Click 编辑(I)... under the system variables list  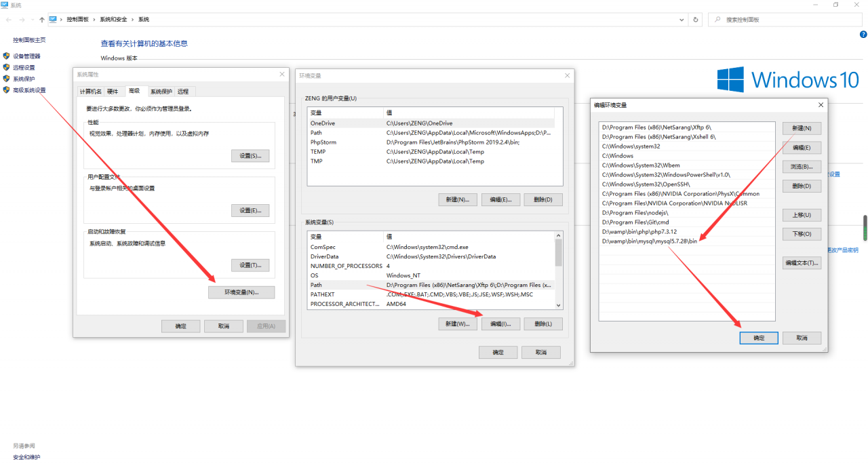500,324
